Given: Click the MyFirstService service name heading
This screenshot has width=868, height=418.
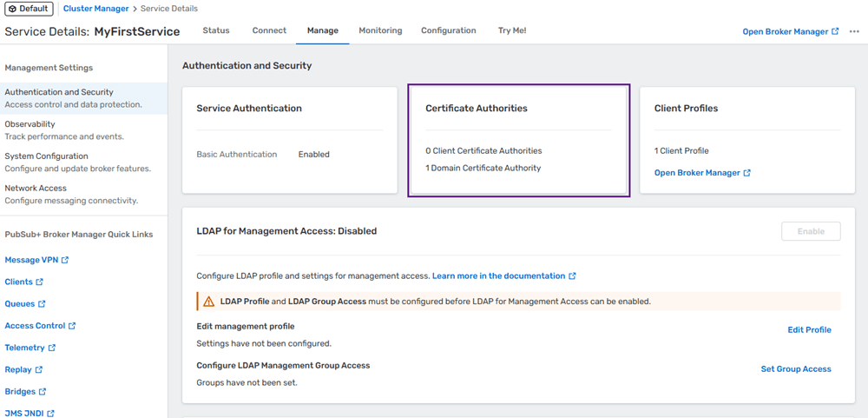Looking at the screenshot, I should (137, 32).
